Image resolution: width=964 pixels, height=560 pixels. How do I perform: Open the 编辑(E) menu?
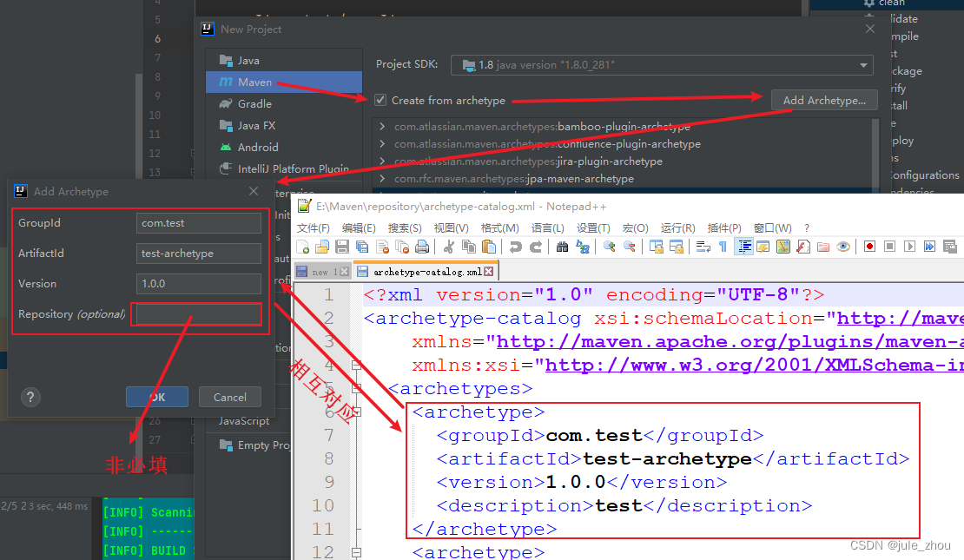359,228
